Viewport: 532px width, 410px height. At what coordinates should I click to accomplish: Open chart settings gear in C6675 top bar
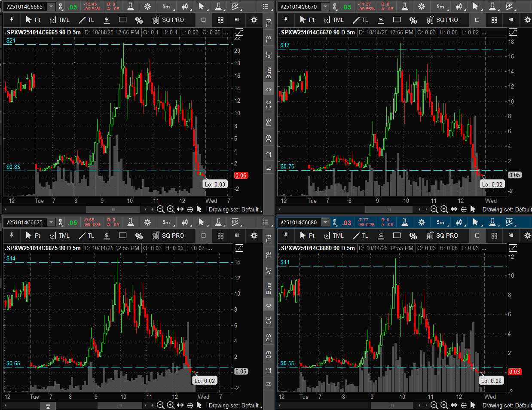point(147,222)
